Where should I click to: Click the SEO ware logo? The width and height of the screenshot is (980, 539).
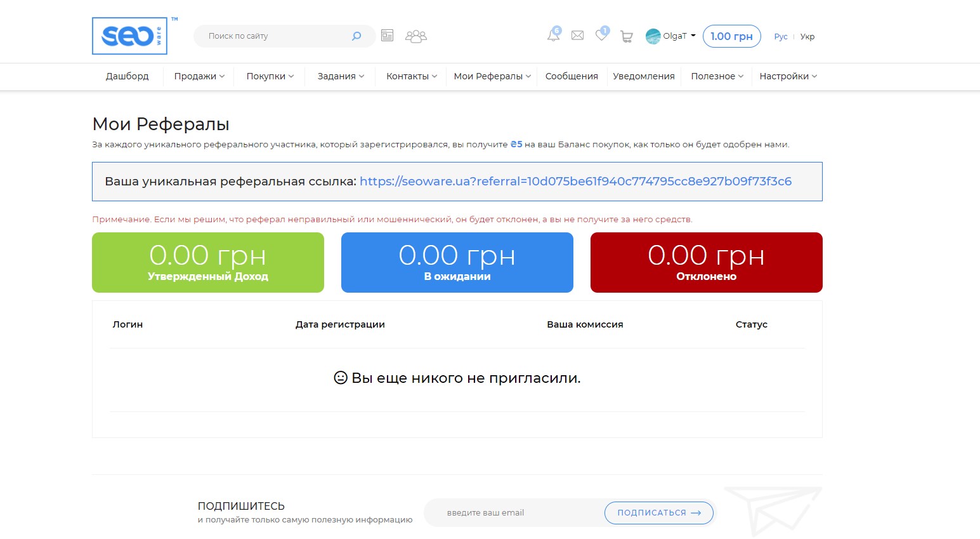[x=130, y=36]
